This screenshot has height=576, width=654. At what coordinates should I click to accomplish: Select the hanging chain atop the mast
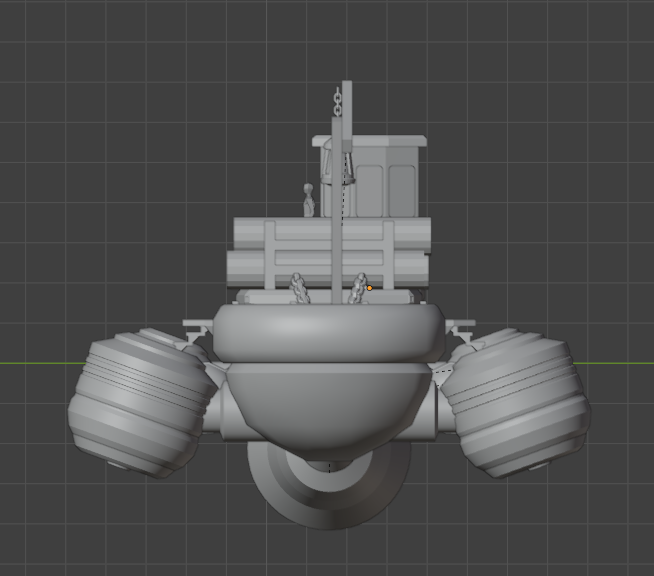pyautogui.click(x=338, y=101)
